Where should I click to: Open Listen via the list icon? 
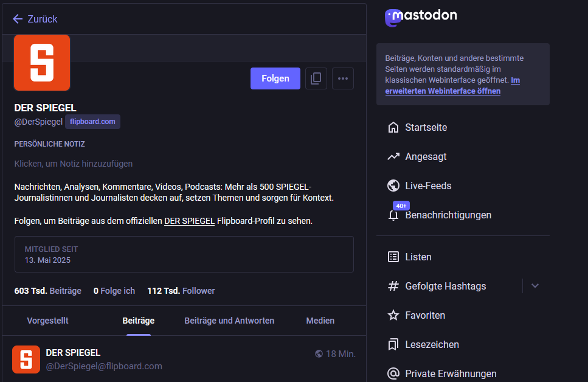coord(393,257)
